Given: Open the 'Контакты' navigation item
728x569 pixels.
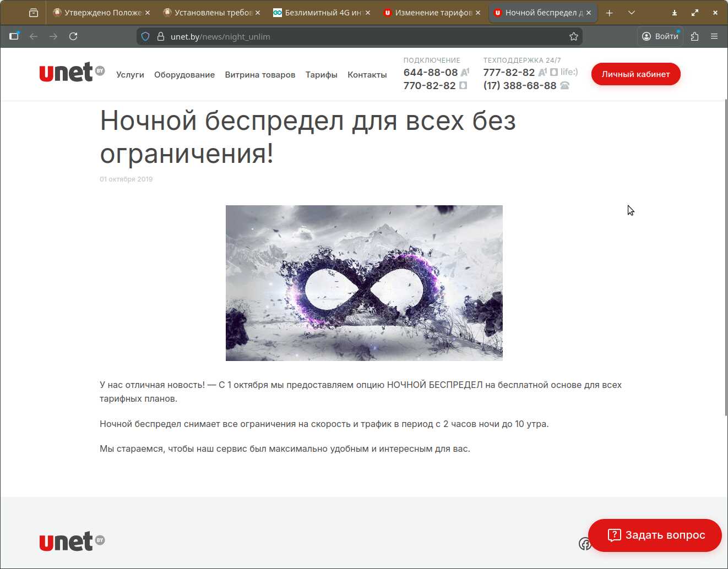Looking at the screenshot, I should 367,75.
